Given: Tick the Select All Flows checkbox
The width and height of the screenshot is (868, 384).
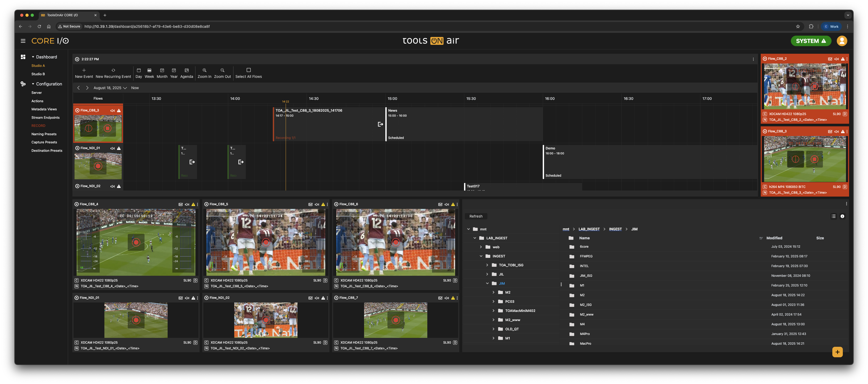Looking at the screenshot, I should point(248,71).
